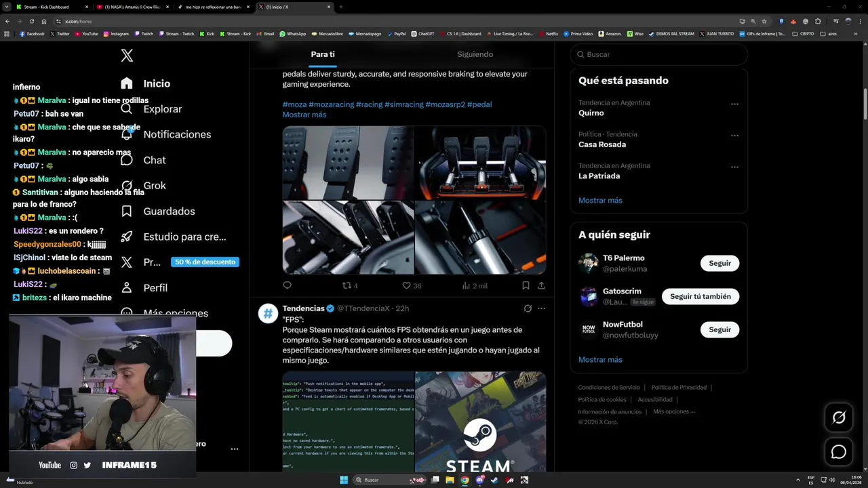868x488 pixels.
Task: Reload the page in browser toolbar
Action: (x=31, y=21)
